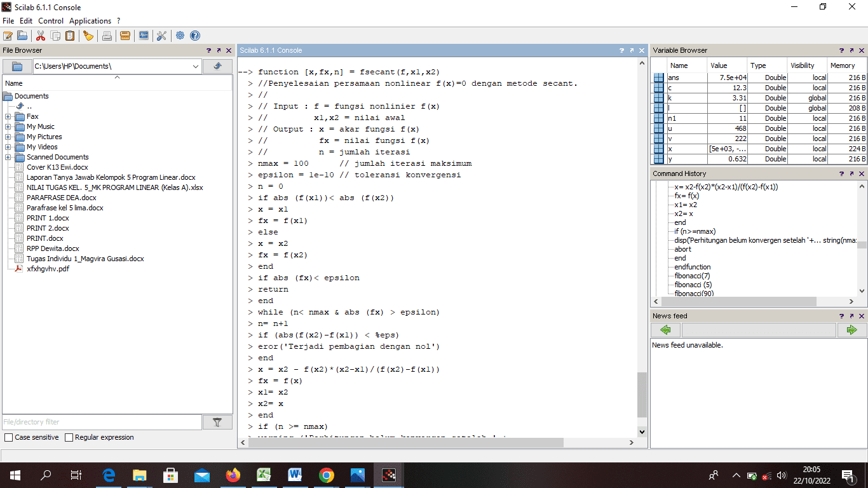Click the Open a file toolbar icon

22,36
